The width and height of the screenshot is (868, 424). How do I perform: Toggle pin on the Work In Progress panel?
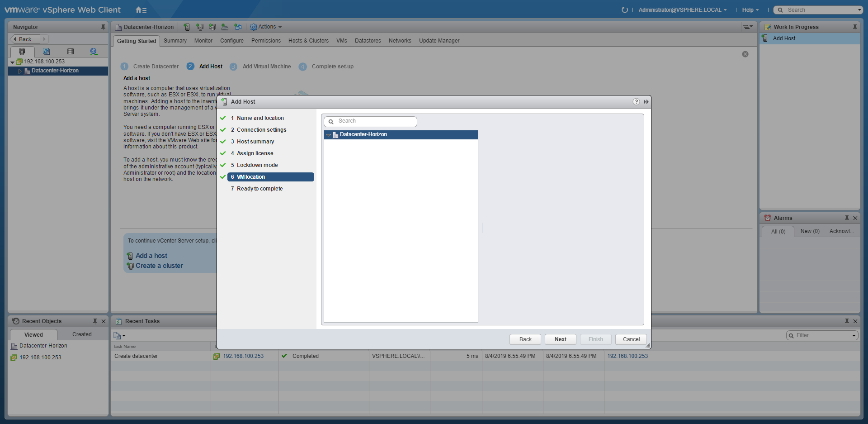point(855,27)
